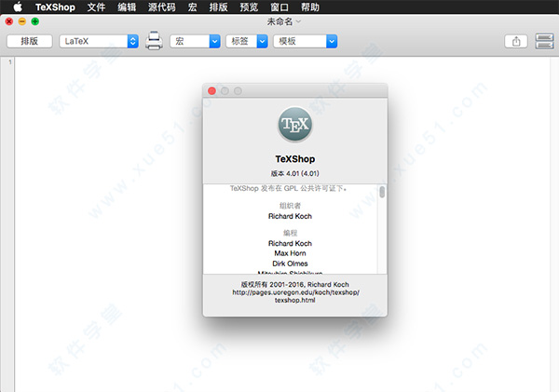The width and height of the screenshot is (559, 392).
Task: Click the printer icon in toolbar
Action: pyautogui.click(x=154, y=41)
